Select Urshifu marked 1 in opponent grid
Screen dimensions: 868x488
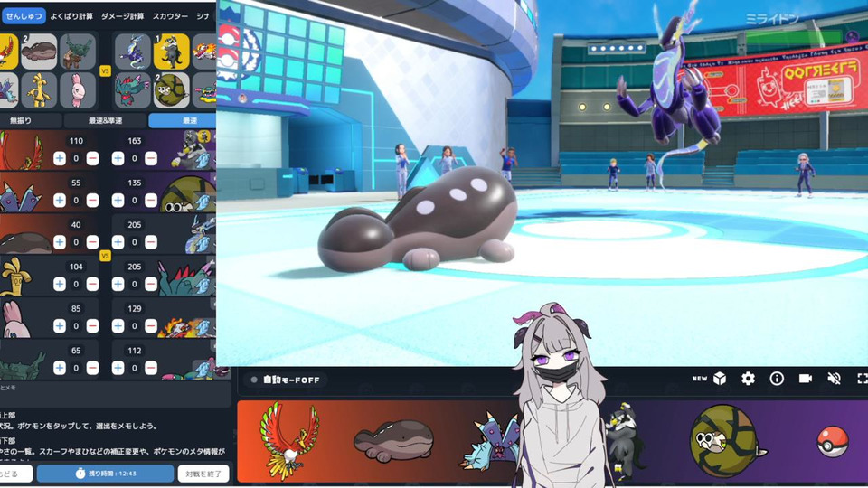pyautogui.click(x=171, y=52)
